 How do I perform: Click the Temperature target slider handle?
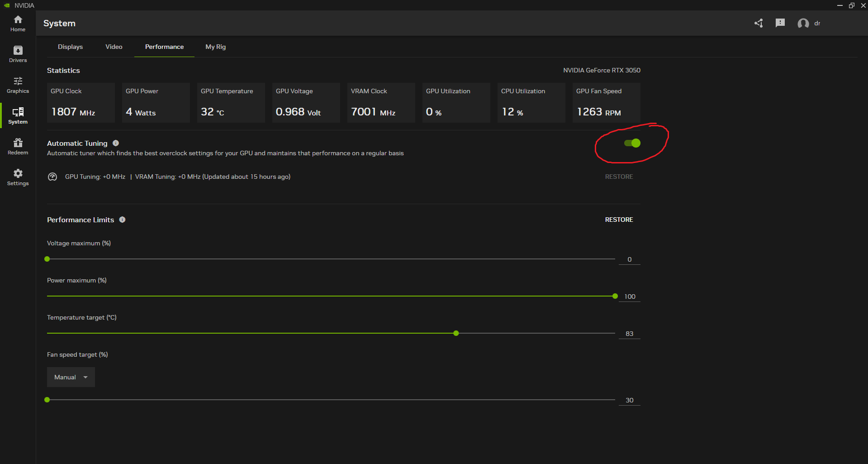tap(456, 333)
